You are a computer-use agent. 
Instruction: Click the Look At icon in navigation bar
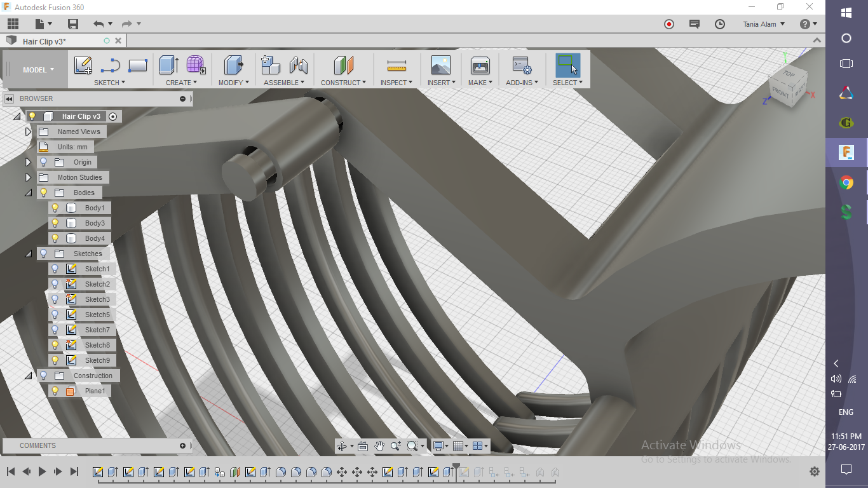(363, 446)
